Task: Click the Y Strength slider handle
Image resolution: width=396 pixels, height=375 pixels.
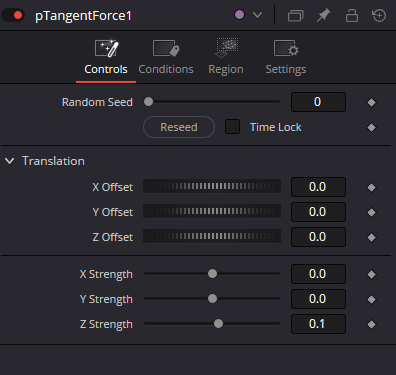Action: click(212, 299)
